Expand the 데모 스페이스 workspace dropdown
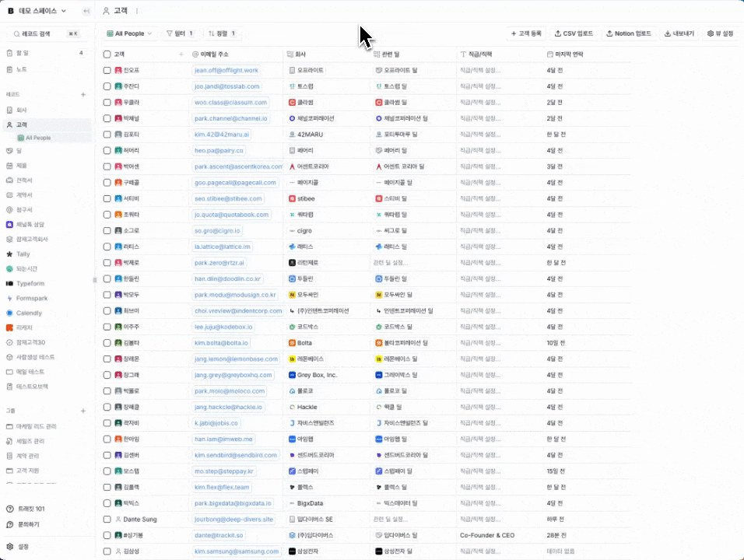This screenshot has width=744, height=560. (37, 11)
